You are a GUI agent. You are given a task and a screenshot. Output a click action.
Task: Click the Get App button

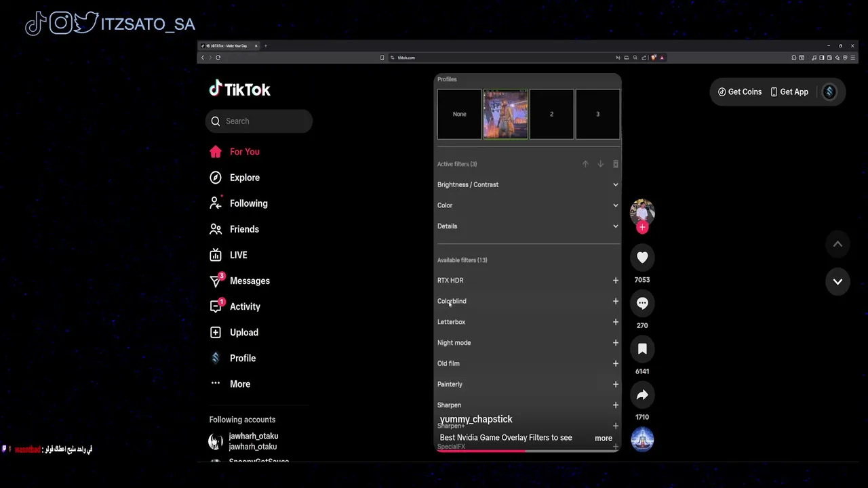[x=789, y=92]
